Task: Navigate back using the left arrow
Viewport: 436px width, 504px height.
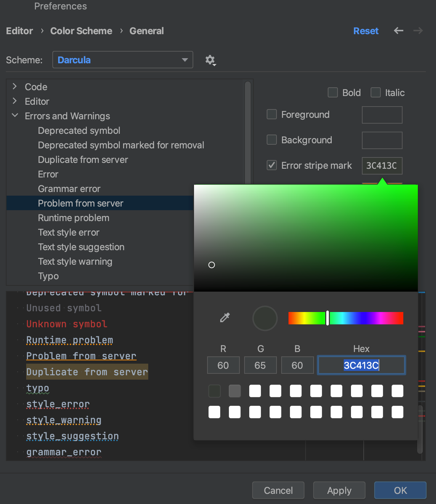Action: [x=398, y=31]
